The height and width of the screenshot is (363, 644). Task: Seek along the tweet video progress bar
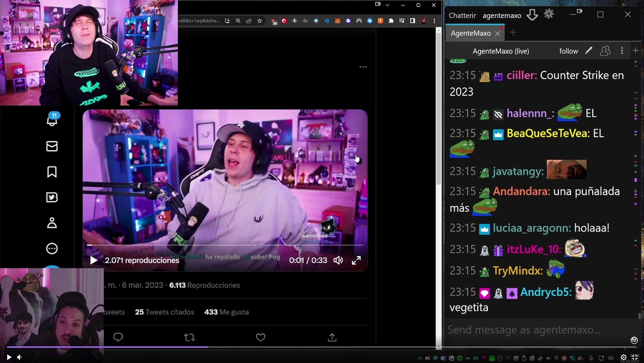[225, 246]
